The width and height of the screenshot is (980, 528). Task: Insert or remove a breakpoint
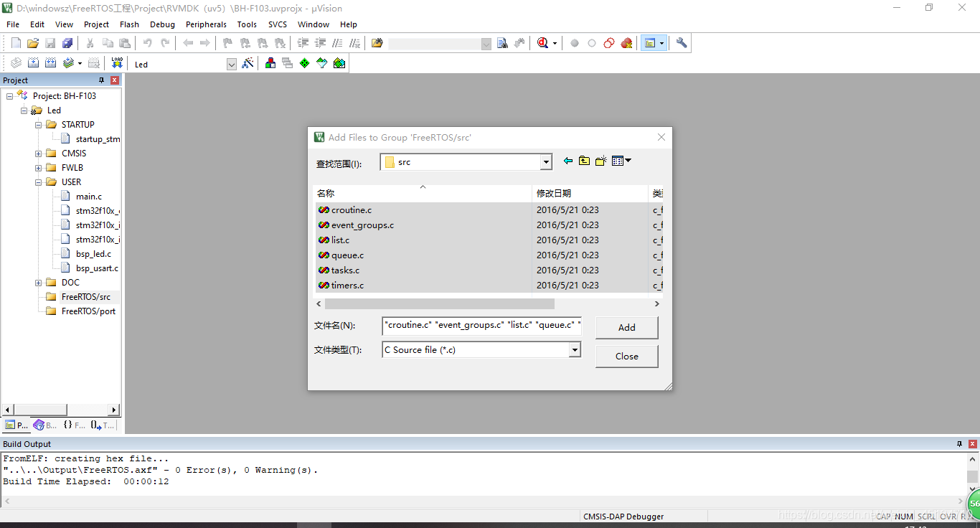point(227,42)
